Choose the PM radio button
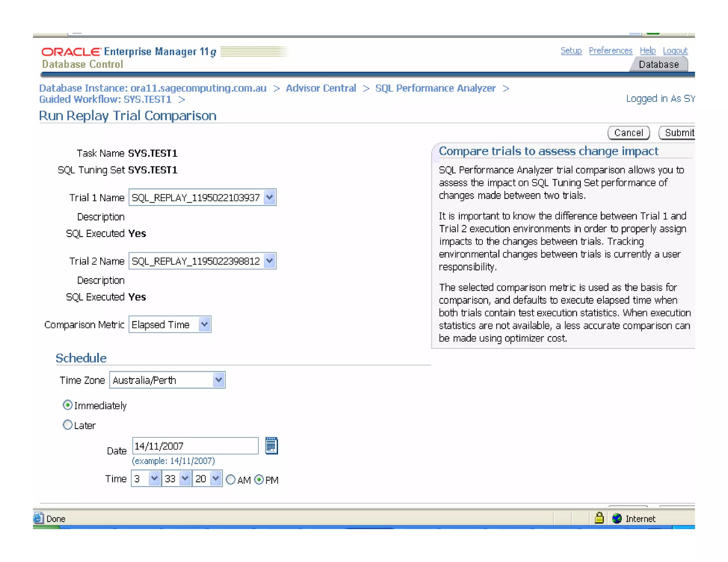The height and width of the screenshot is (562, 728). 259,480
